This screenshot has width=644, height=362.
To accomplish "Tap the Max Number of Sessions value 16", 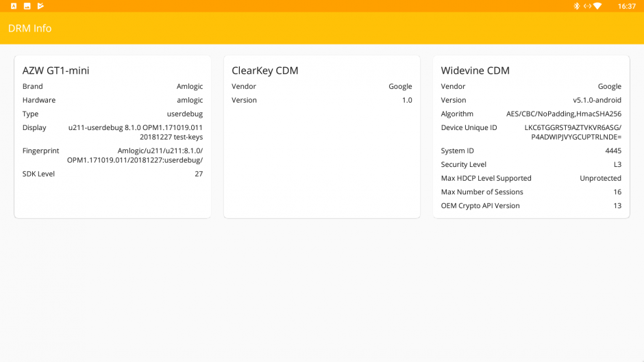I will click(617, 192).
